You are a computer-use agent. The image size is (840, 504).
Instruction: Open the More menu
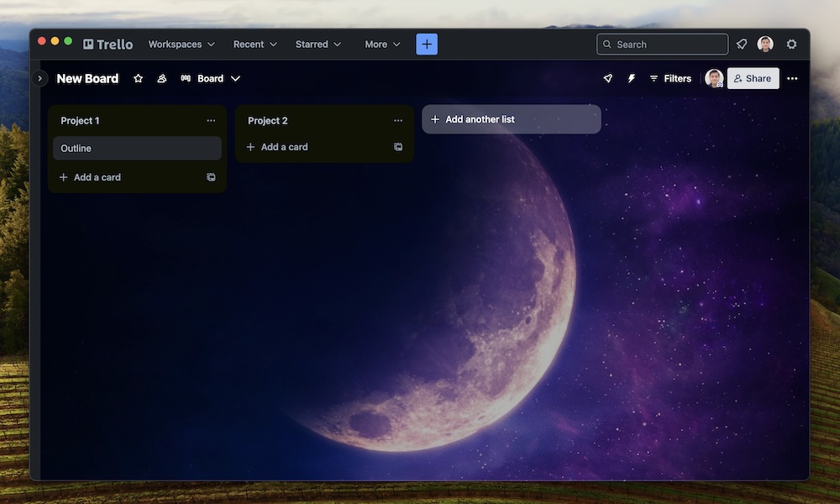(383, 45)
